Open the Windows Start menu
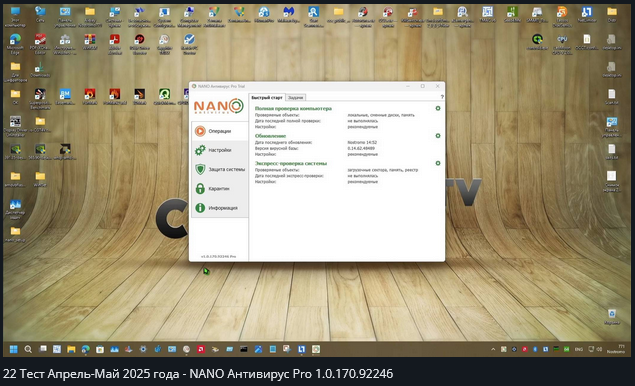Viewport: 635px width, 386px height. pos(13,349)
